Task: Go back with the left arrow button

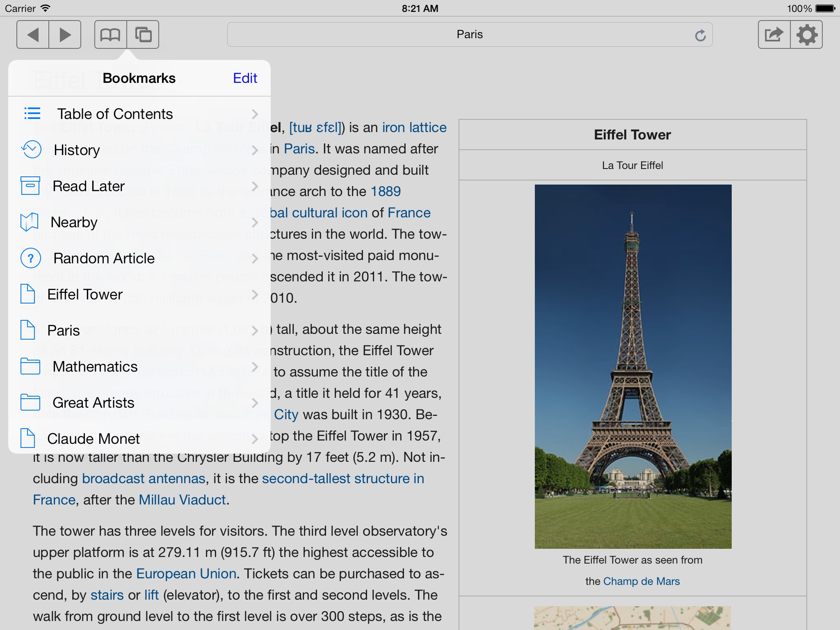Action: (x=33, y=35)
